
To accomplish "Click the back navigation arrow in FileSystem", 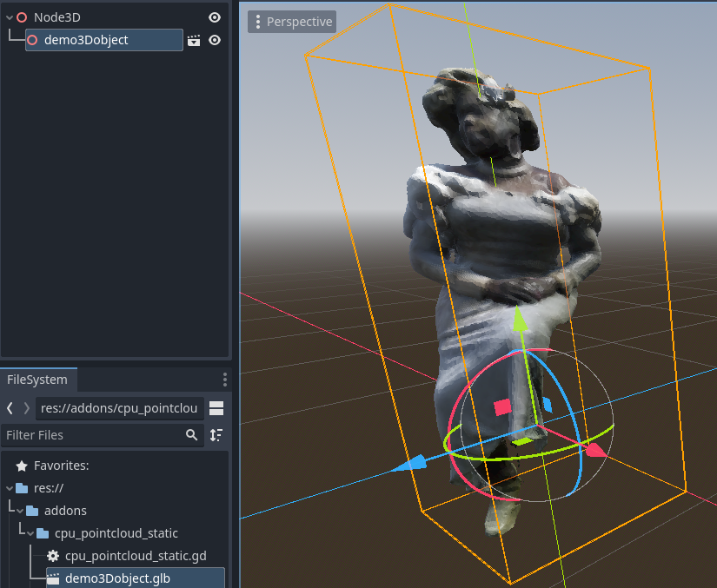I will (9, 408).
